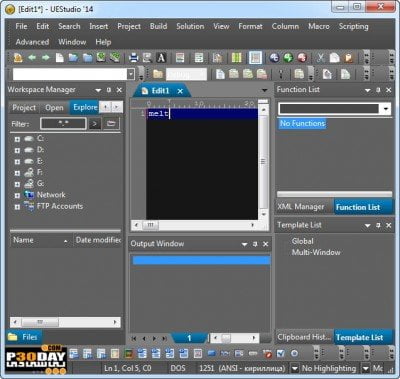Open the top-left toolbar combo box dropdown
The height and width of the screenshot is (379, 400).
[131, 74]
